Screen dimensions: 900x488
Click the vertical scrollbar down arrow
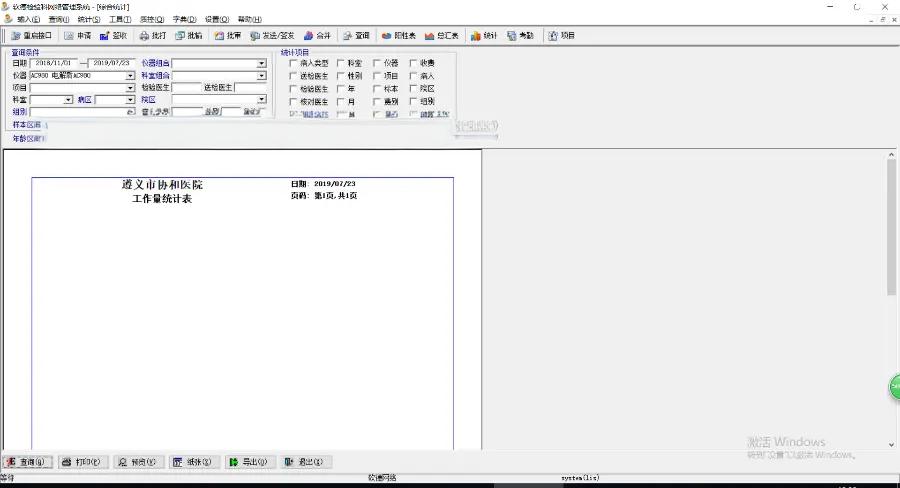coord(891,445)
